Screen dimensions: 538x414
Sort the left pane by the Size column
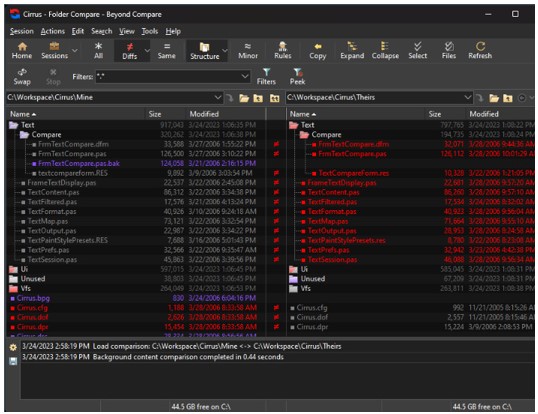166,114
